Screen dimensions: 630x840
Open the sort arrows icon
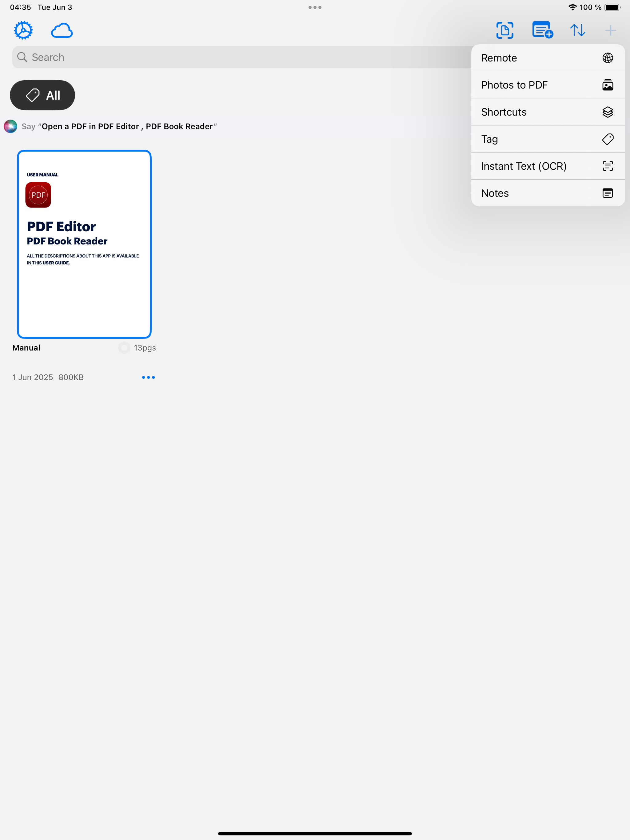point(578,30)
